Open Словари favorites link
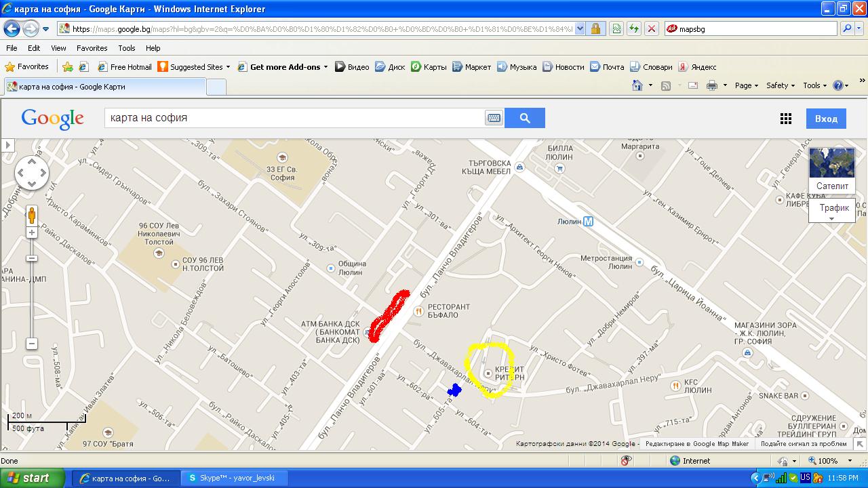This screenshot has width=868, height=488. 651,66
